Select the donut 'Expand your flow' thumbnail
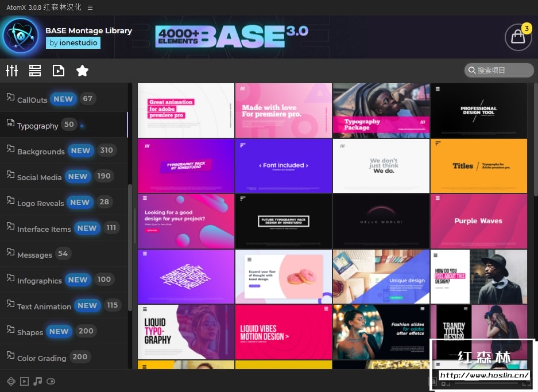The width and height of the screenshot is (538, 392). point(284,277)
